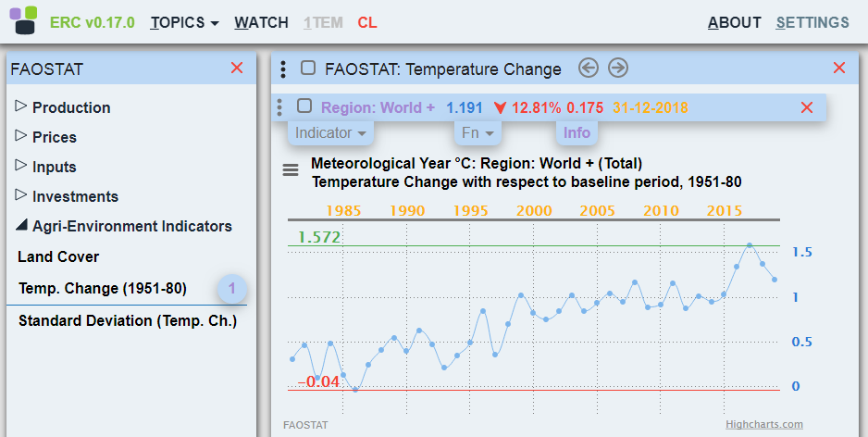Collapse Agri-Environment Indicators node
The image size is (868, 437).
pos(21,225)
